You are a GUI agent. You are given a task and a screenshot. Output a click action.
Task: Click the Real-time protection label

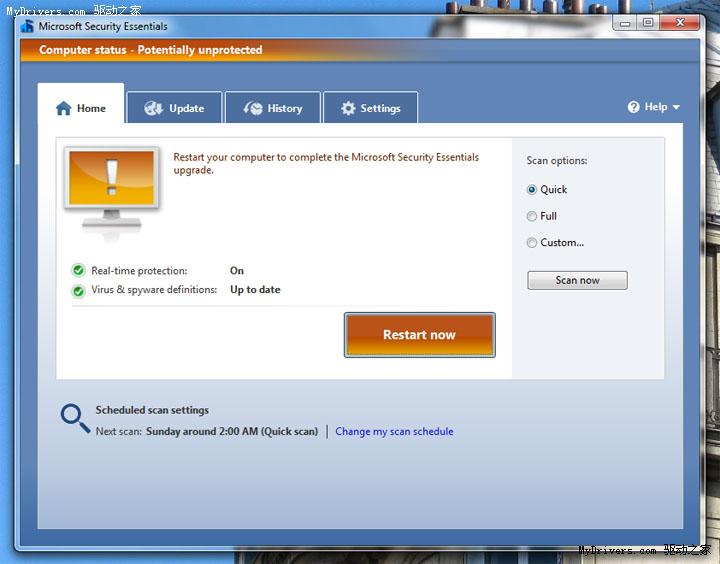[x=139, y=271]
